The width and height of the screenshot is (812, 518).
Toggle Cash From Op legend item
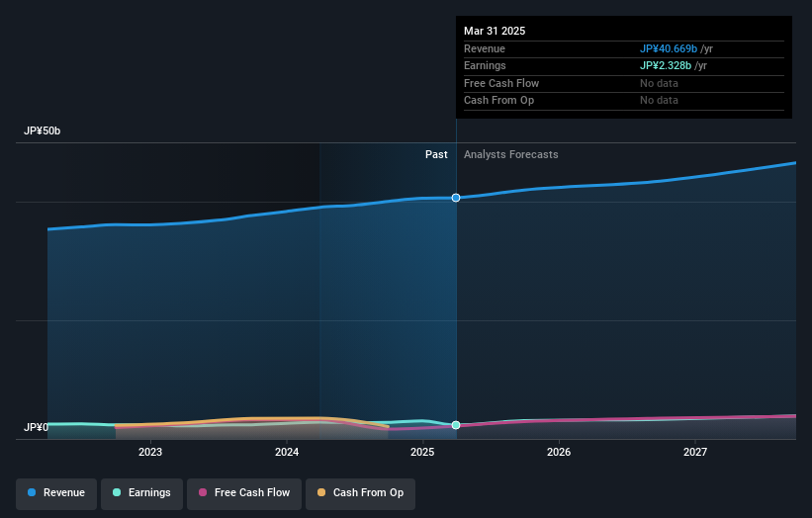(x=360, y=493)
